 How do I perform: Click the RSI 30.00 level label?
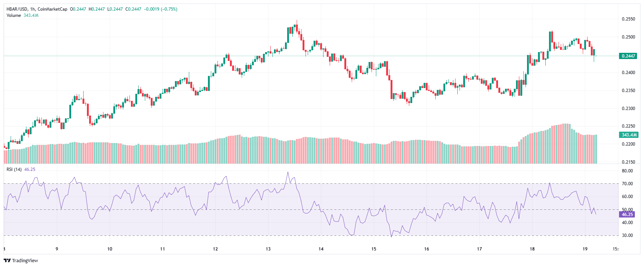627,235
